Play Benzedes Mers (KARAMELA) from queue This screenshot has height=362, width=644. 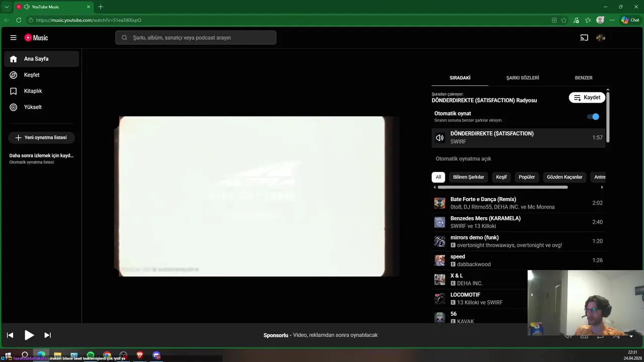(518, 222)
